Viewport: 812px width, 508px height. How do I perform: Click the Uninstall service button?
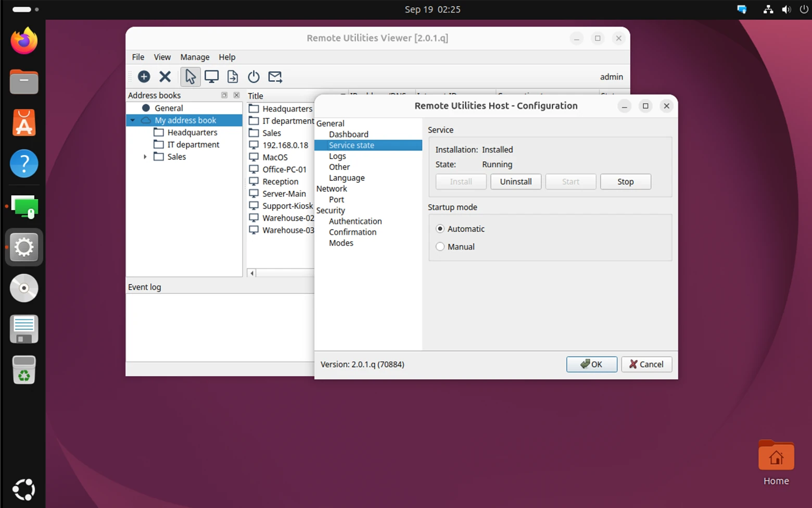point(516,181)
